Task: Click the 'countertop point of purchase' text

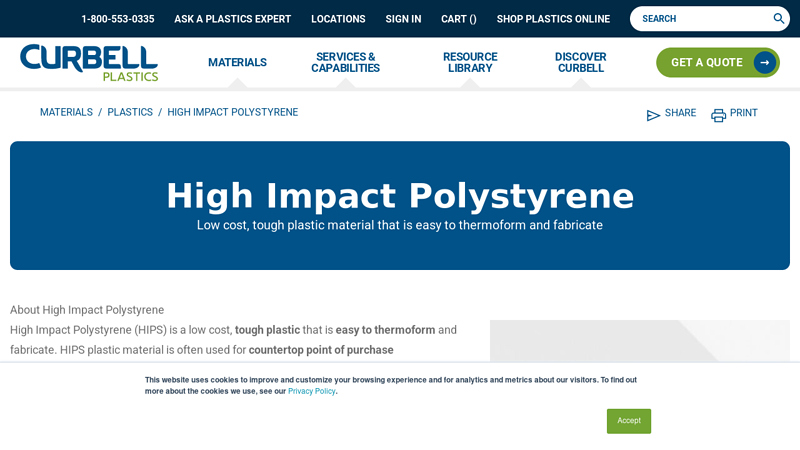Action: (x=321, y=350)
